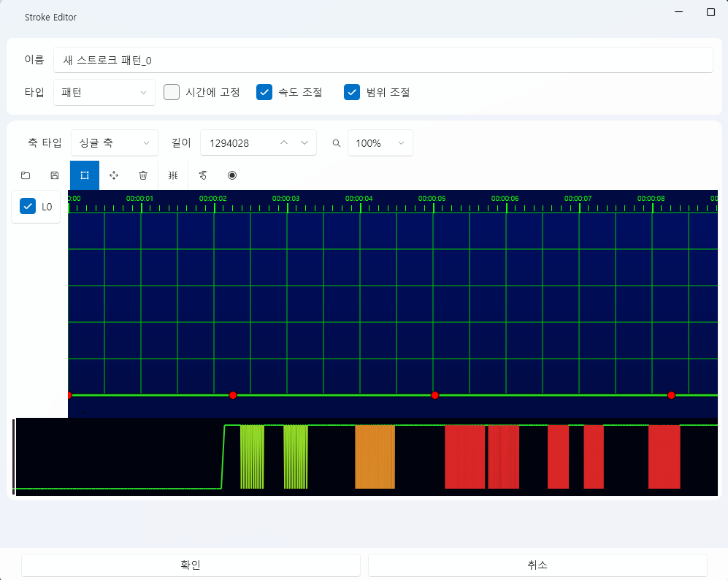Click the record circle icon
This screenshot has width=728, height=580.
click(232, 175)
